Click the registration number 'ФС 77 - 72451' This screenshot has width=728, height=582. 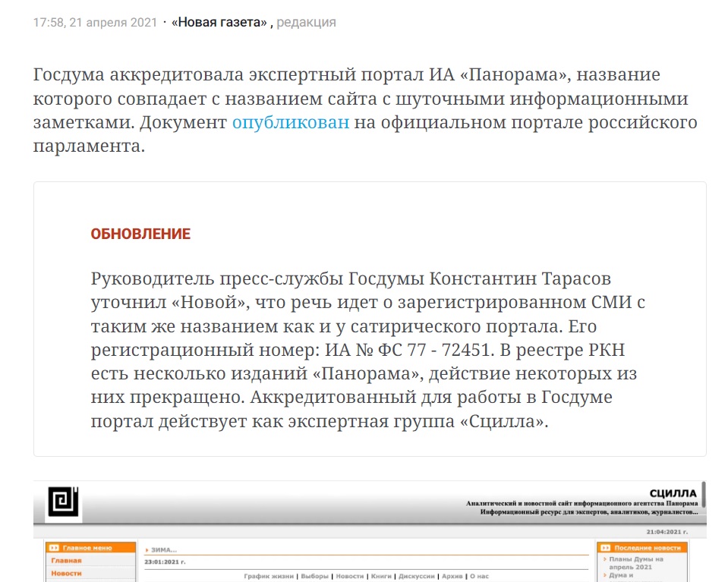click(x=433, y=350)
